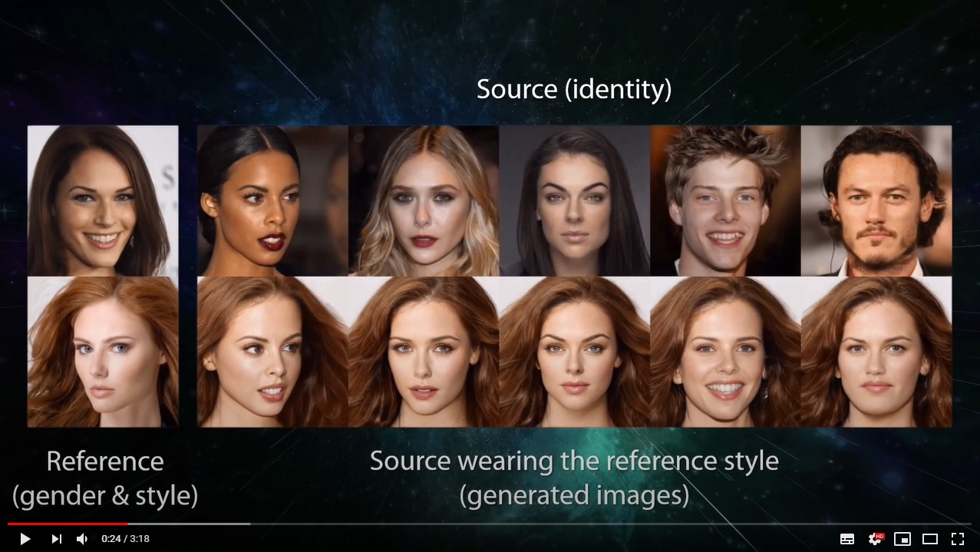Enter full screen mode
The image size is (980, 552).
[x=958, y=539]
